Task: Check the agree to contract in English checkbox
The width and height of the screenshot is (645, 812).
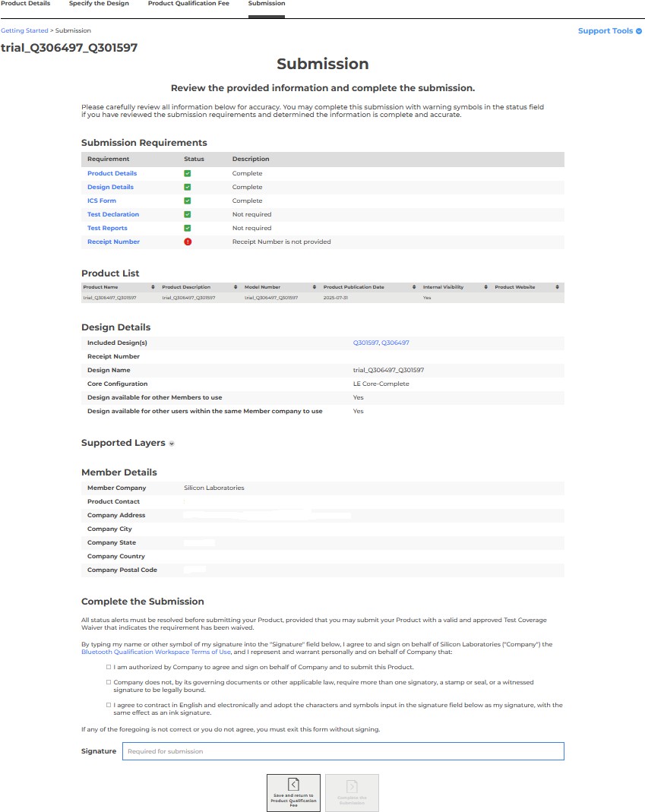Action: click(x=109, y=706)
